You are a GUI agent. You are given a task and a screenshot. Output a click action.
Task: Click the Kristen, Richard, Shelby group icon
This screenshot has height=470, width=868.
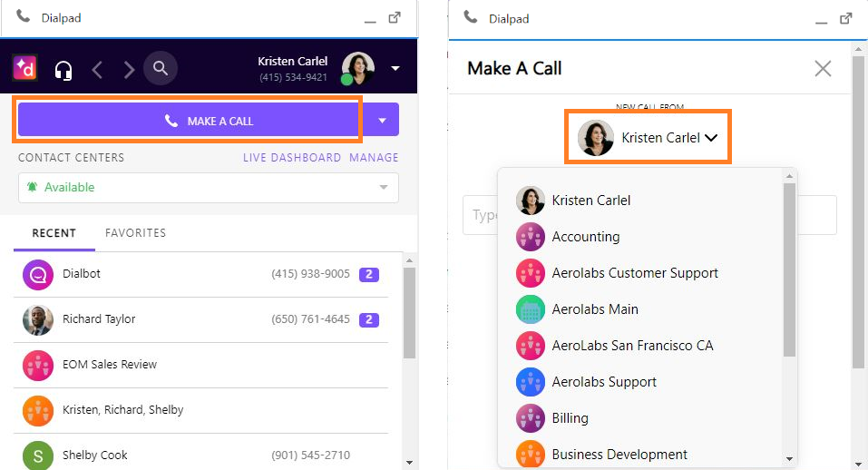[38, 411]
